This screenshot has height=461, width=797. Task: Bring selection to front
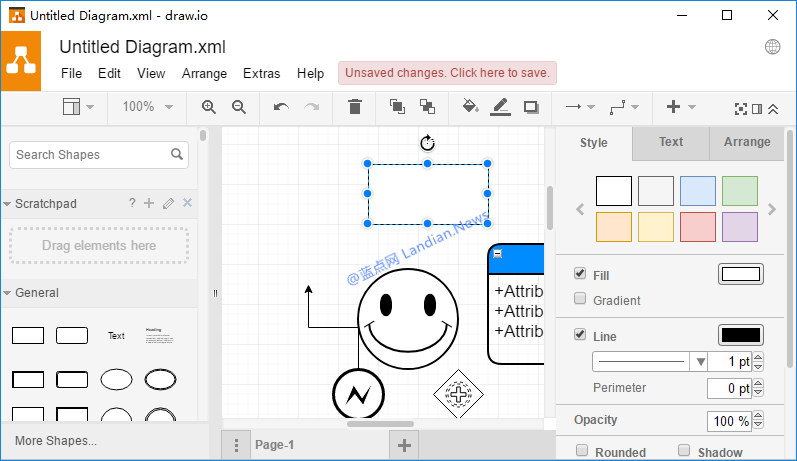point(397,107)
